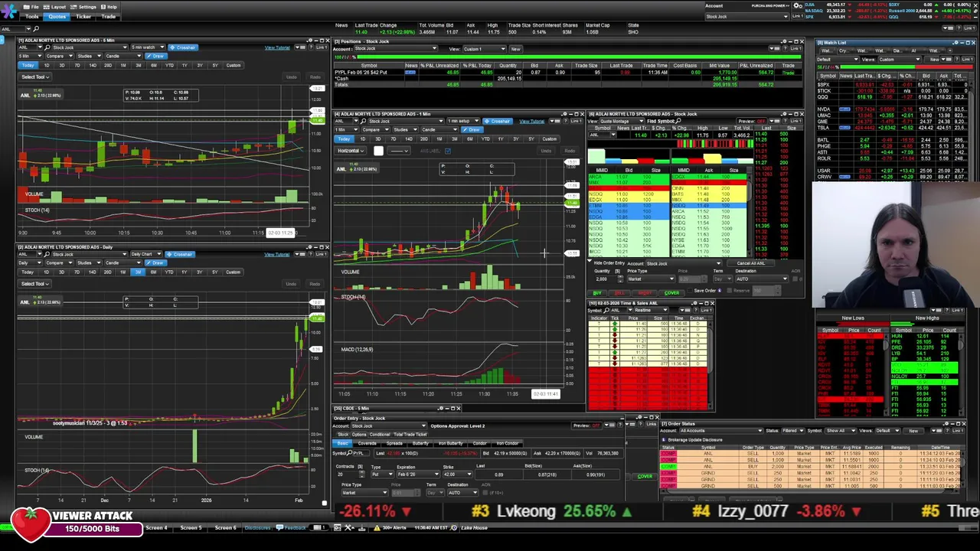Activate the Draw pencil in 5 Min chart
This screenshot has width=980, height=551.
(x=156, y=56)
